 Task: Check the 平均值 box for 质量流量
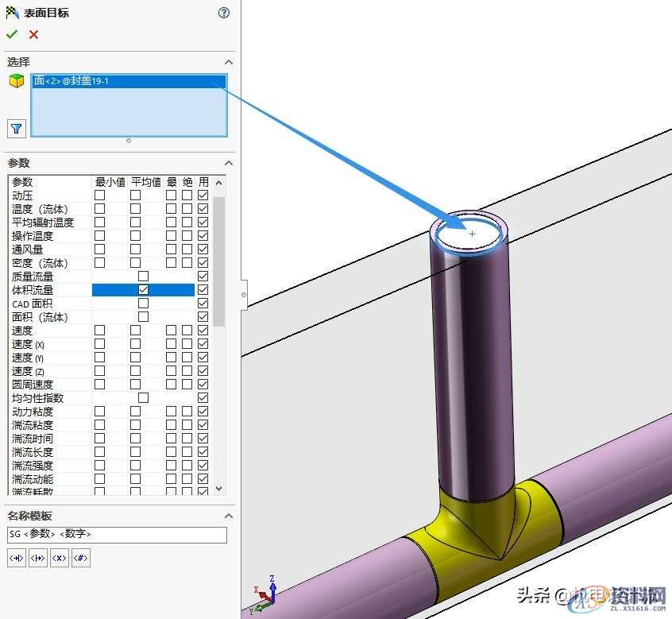(x=143, y=276)
